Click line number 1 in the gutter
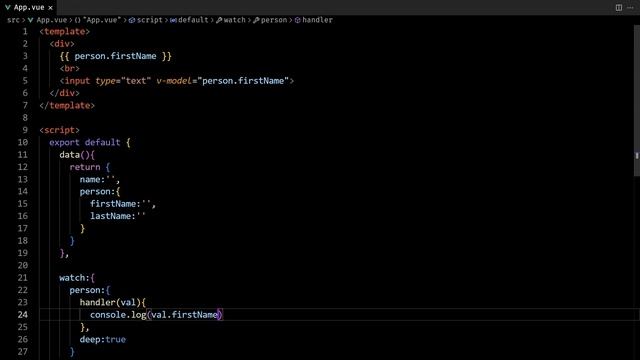The height and width of the screenshot is (360, 640). [25, 31]
